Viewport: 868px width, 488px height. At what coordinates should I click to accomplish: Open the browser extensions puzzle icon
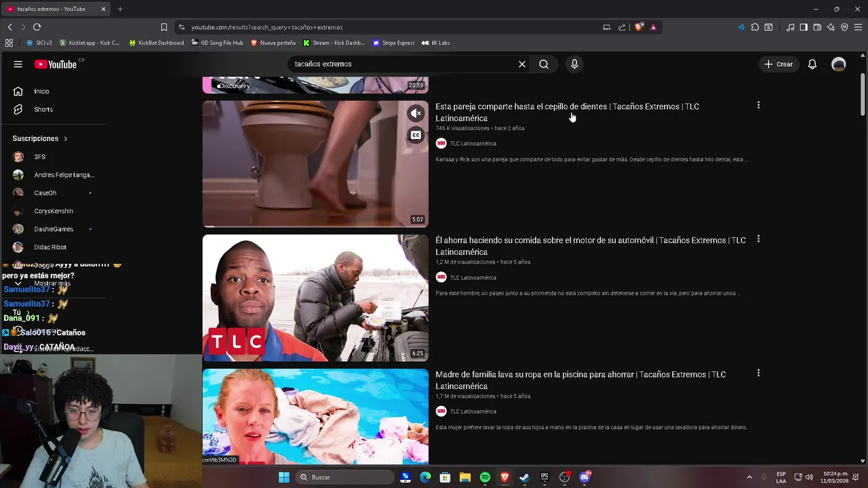pos(755,27)
